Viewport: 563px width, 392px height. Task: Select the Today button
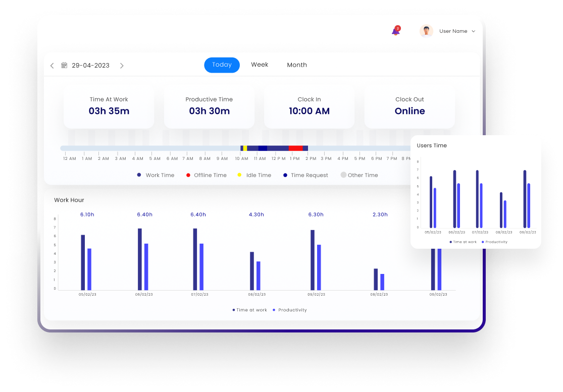[x=222, y=65]
